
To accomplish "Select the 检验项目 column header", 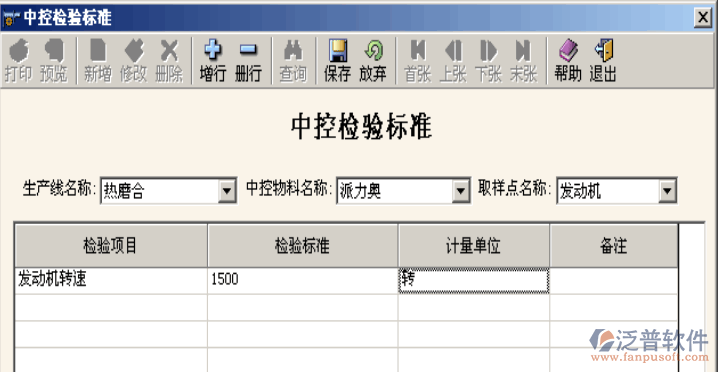I will 111,246.
